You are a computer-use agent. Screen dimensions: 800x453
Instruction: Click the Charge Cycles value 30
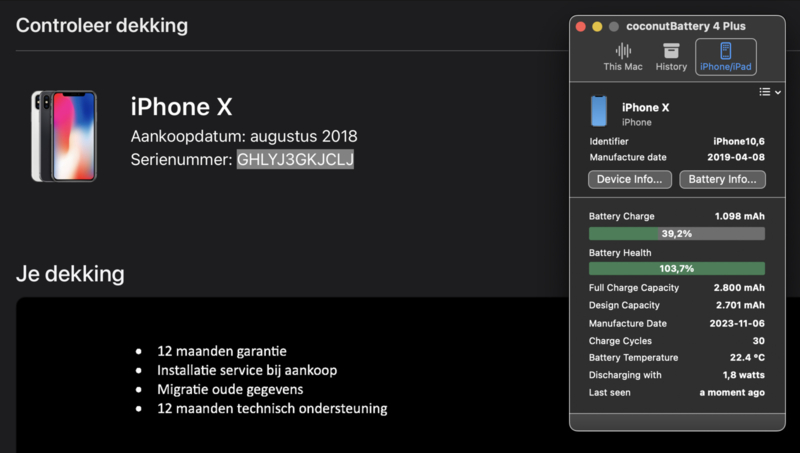point(759,341)
